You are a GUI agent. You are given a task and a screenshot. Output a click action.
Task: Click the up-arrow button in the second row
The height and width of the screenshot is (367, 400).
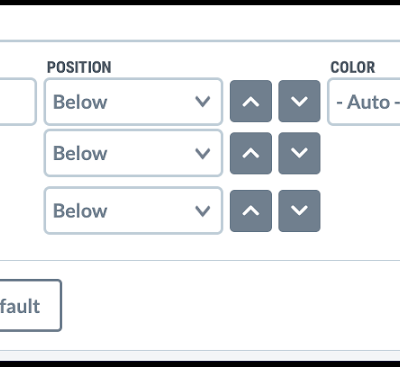pyautogui.click(x=251, y=153)
